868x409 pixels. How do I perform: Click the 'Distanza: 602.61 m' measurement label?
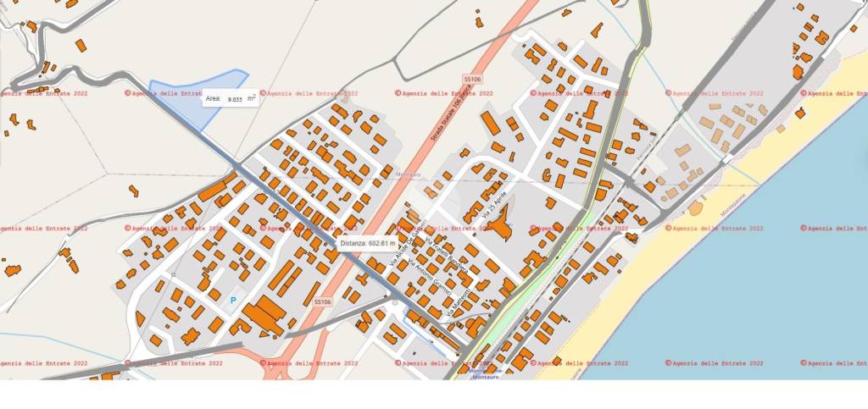[368, 243]
